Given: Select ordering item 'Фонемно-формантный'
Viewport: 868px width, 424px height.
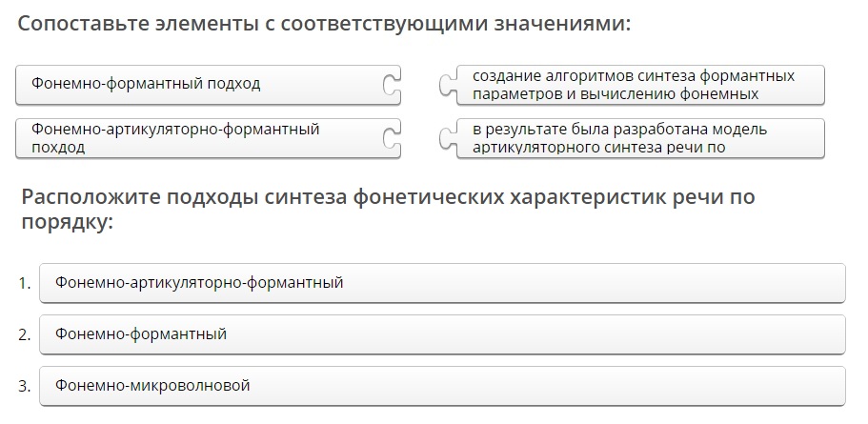Looking at the screenshot, I should (442, 334).
